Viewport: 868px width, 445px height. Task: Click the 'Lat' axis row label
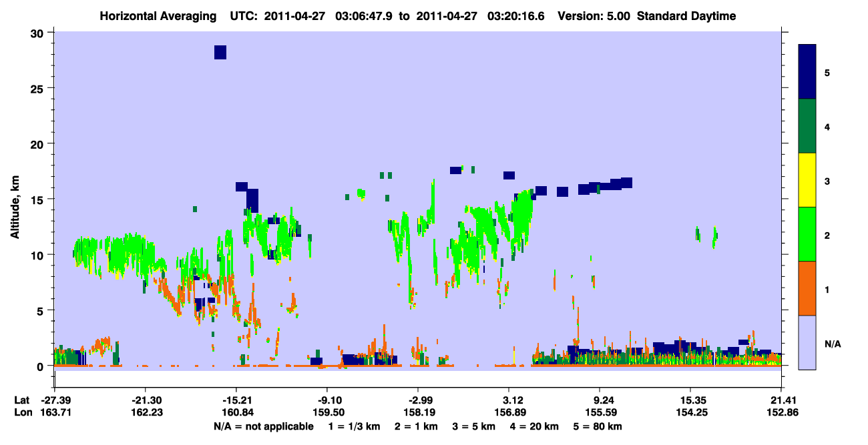(x=22, y=400)
